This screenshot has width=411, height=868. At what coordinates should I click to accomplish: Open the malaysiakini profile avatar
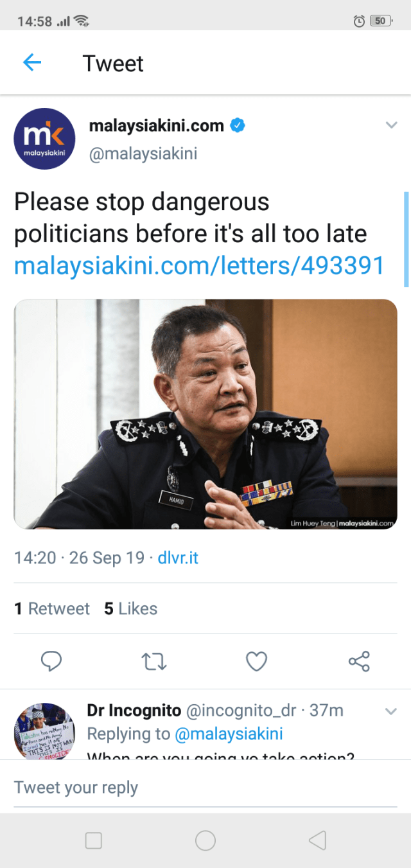tap(44, 139)
